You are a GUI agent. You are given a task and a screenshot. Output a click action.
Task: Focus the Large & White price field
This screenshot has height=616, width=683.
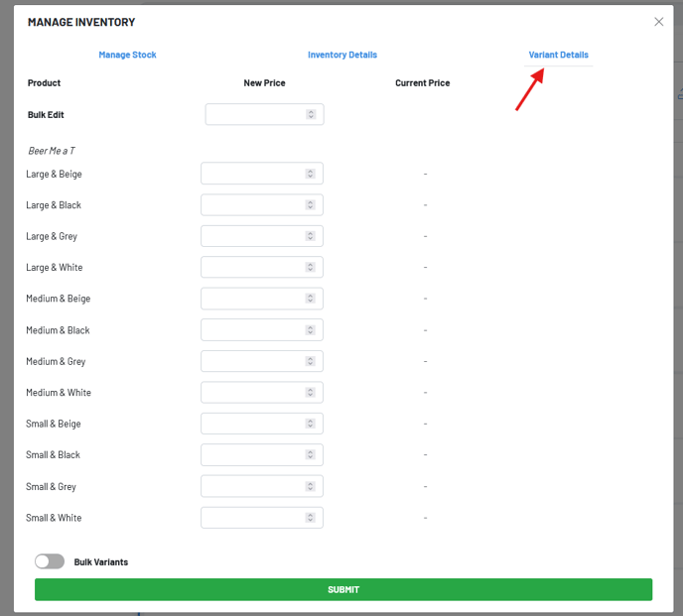tap(262, 267)
